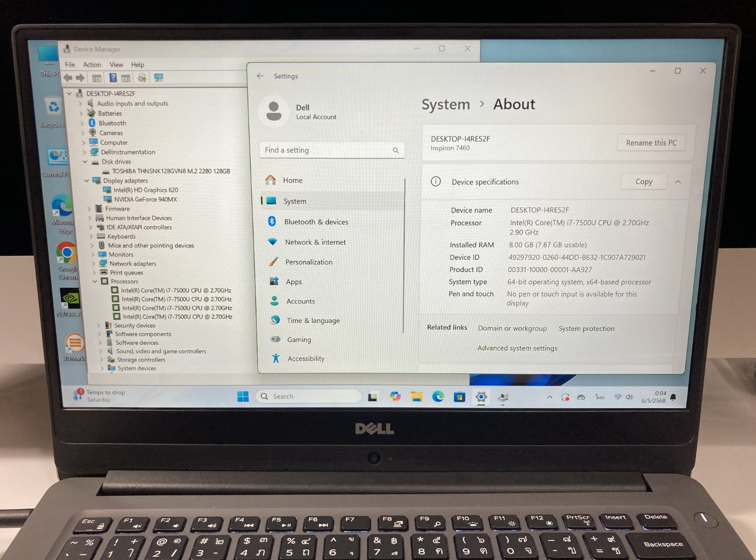Open the System protection link
Screen dimensions: 756x560
[586, 328]
